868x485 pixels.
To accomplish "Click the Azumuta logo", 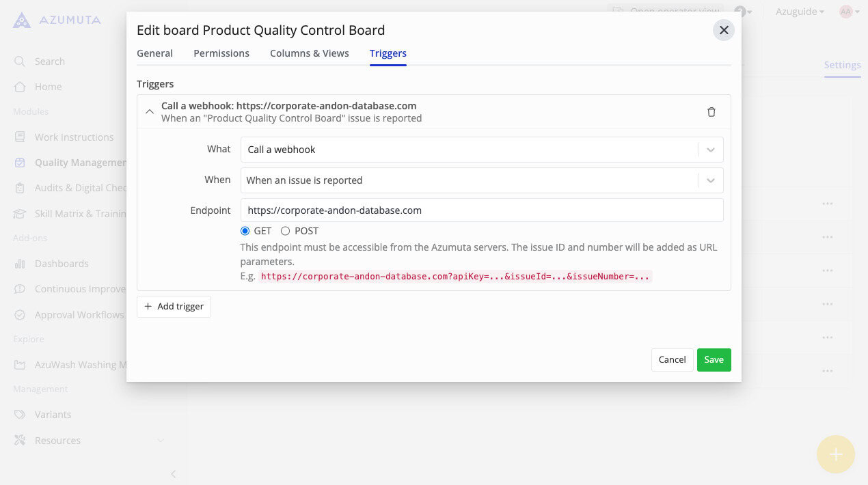I will pyautogui.click(x=22, y=20).
